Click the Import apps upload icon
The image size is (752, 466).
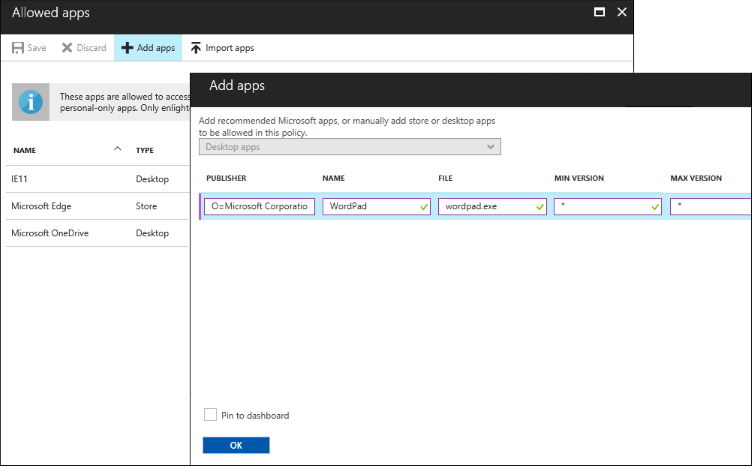[196, 48]
